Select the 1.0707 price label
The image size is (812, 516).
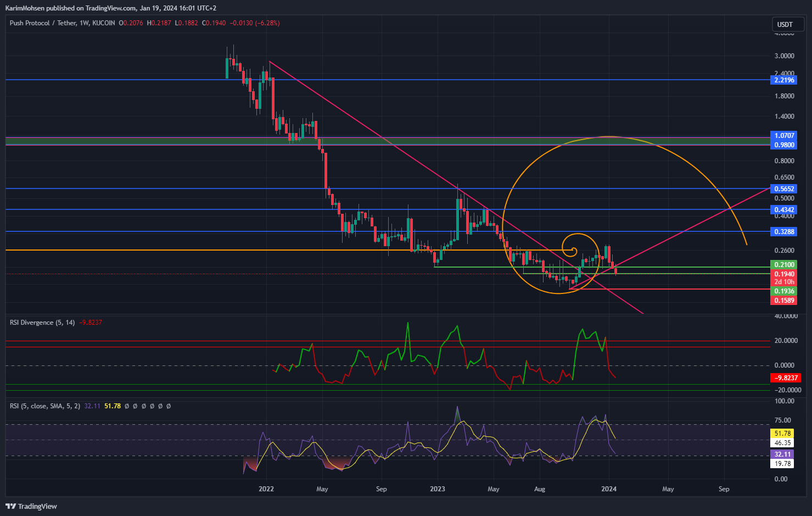(x=784, y=136)
